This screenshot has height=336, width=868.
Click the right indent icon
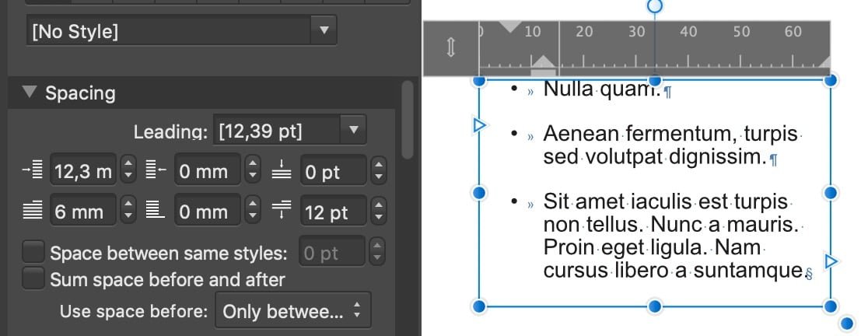[x=156, y=170]
